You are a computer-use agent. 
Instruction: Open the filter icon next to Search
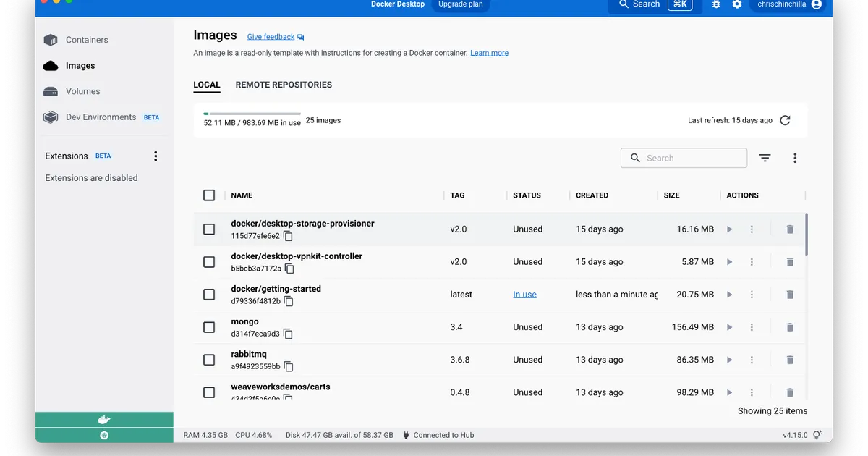tap(765, 158)
